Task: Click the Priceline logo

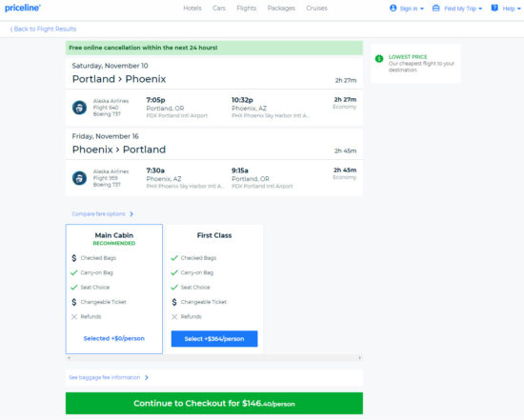Action: tap(23, 8)
